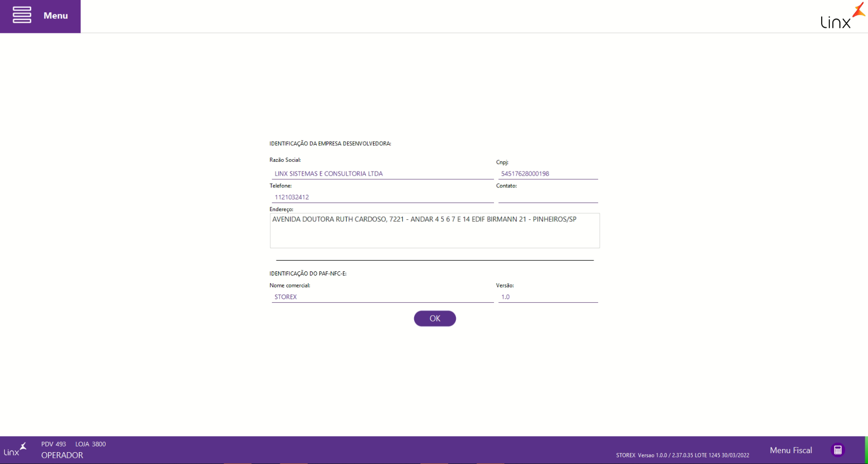Click the Cnpj label
This screenshot has width=868, height=464.
point(502,162)
